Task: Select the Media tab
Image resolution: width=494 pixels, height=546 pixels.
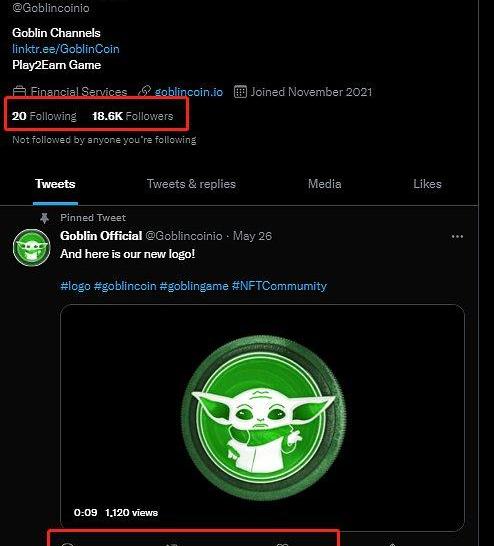Action: (324, 184)
